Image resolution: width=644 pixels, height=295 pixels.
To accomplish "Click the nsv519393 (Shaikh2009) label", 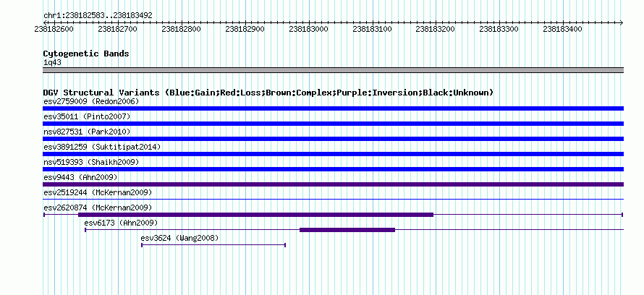I will click(x=91, y=162).
